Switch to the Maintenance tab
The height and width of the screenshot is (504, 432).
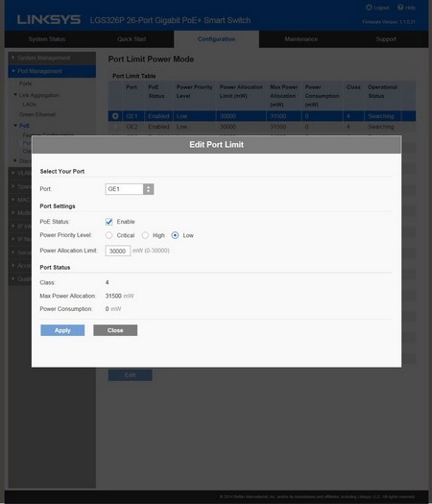click(x=301, y=39)
